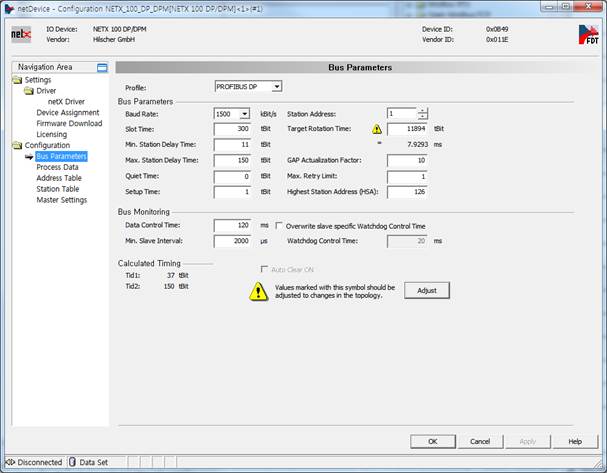Close the netDevice window

(588, 7)
